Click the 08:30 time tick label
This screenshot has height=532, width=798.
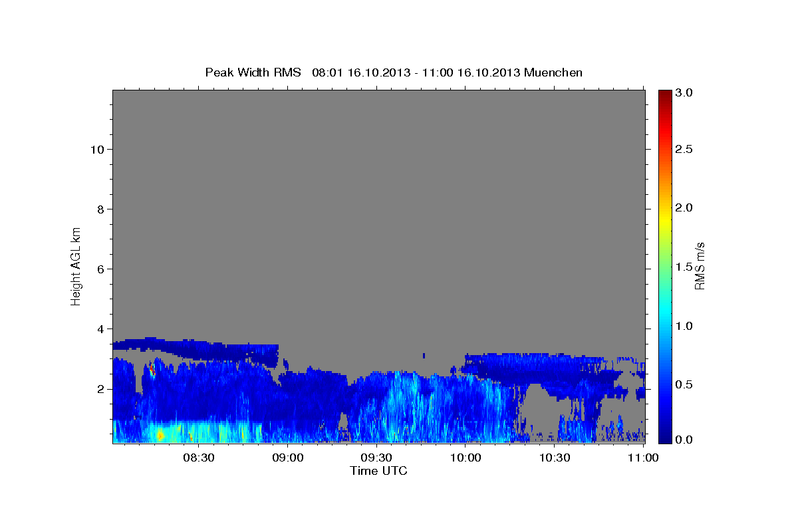(199, 458)
